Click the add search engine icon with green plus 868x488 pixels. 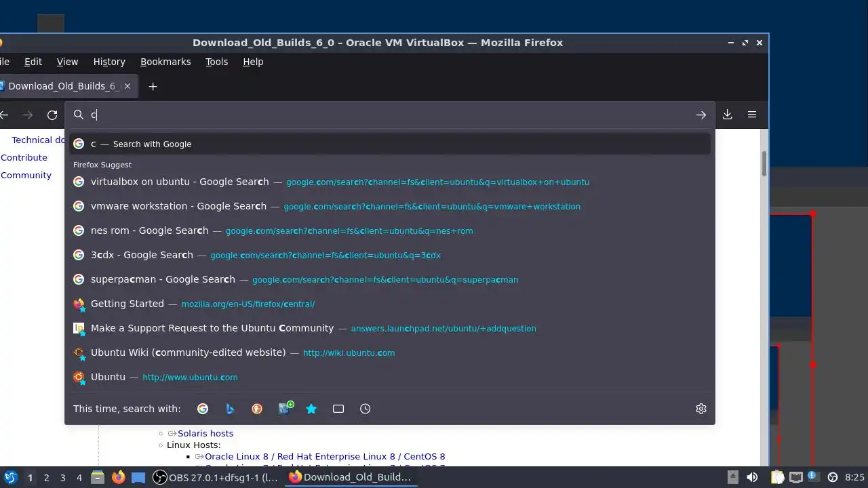tap(285, 408)
